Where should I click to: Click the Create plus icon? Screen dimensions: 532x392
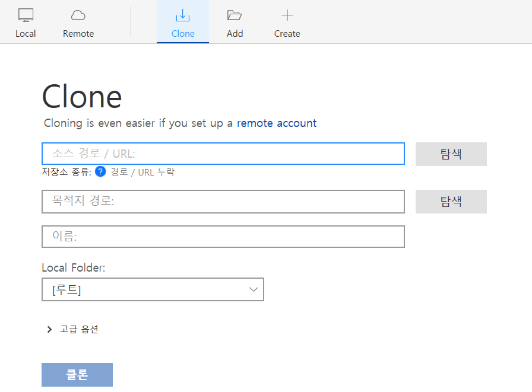[287, 15]
